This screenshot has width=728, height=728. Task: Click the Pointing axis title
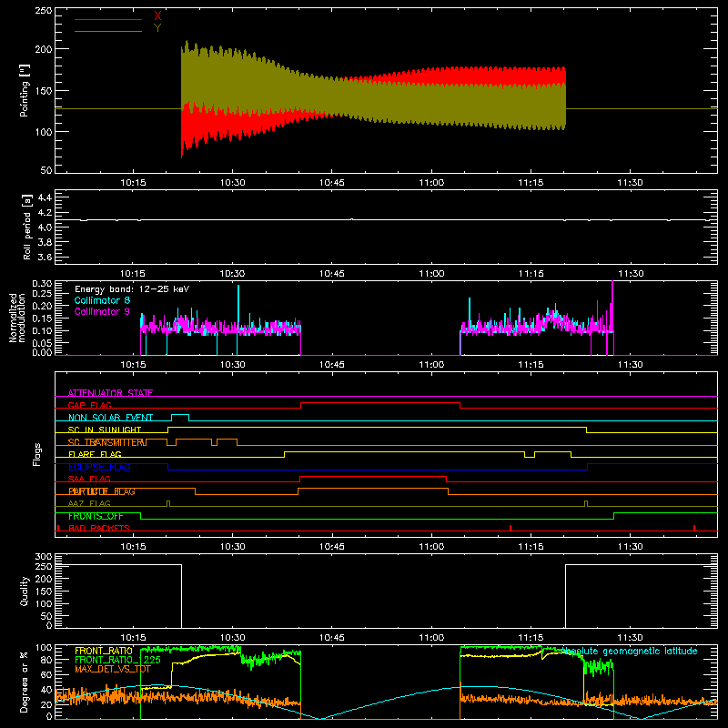click(25, 90)
